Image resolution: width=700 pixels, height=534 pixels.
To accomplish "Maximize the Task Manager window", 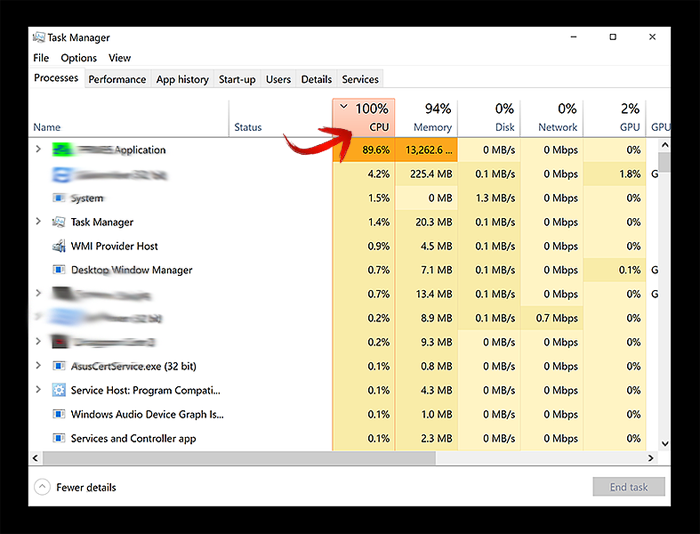I will 613,37.
